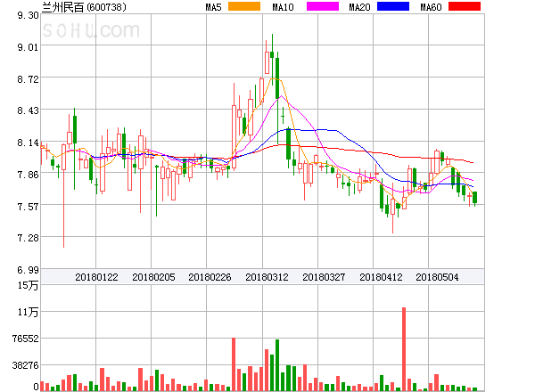Click the tallest red volume bar
Screen dimensions: 535x392
point(404,349)
